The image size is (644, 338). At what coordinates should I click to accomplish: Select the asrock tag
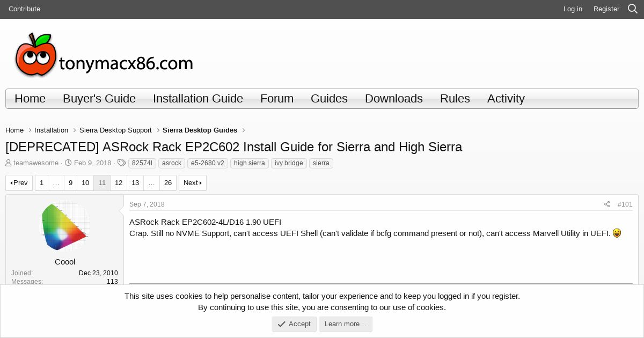[172, 163]
